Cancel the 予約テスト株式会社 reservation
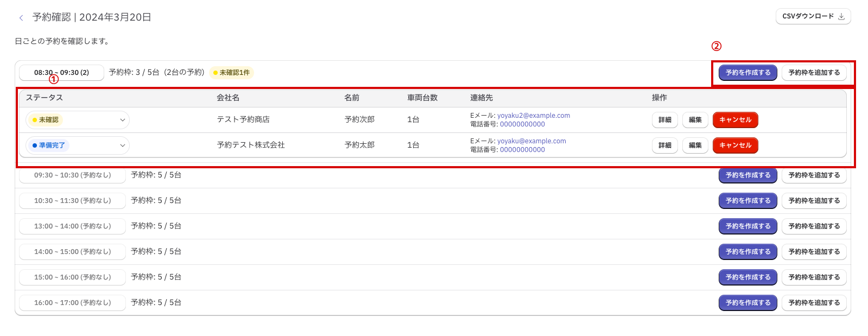This screenshot has width=868, height=336. [735, 145]
